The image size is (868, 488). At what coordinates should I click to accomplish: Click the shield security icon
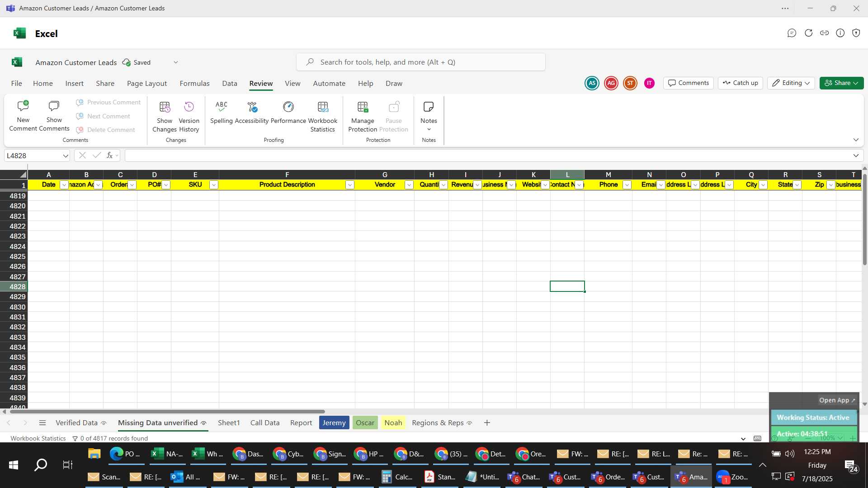click(856, 33)
